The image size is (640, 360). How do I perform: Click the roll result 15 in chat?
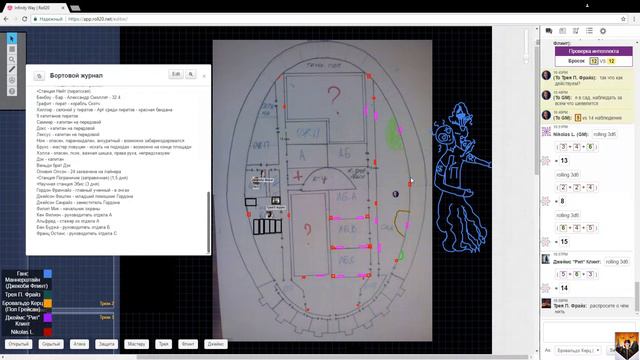point(564,242)
